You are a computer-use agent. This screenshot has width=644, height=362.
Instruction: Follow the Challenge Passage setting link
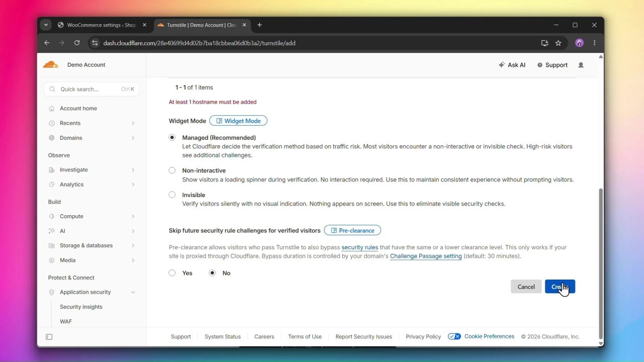click(x=426, y=256)
